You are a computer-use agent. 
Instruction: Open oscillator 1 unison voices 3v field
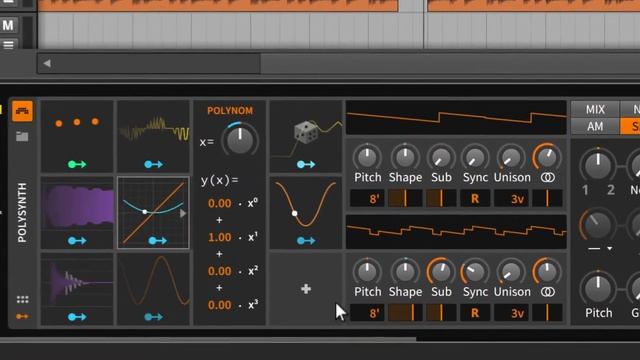(x=511, y=199)
